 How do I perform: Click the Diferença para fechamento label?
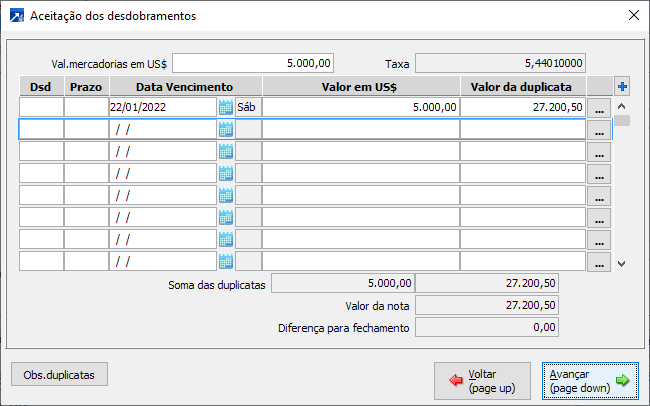click(344, 328)
